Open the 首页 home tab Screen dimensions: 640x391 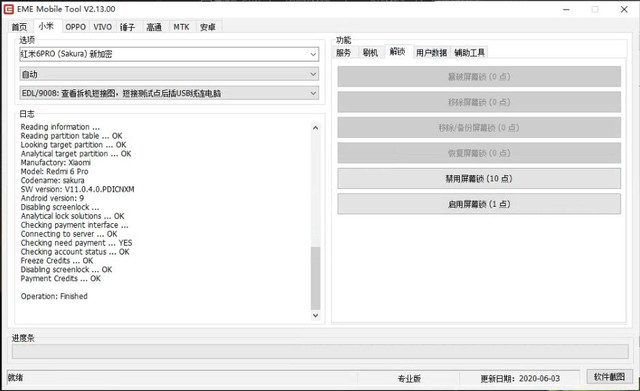pos(19,27)
